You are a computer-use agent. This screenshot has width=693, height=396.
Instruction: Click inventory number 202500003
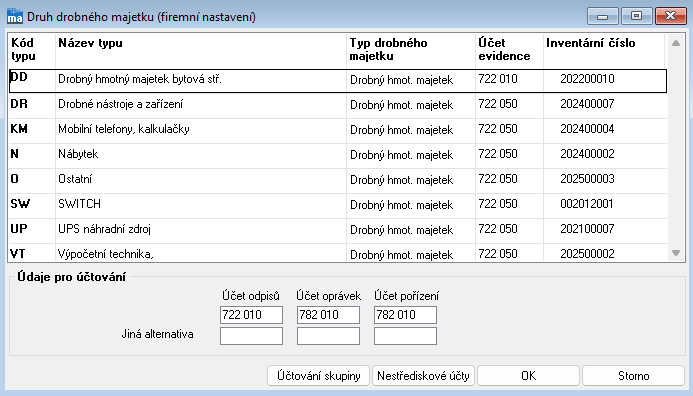point(587,179)
